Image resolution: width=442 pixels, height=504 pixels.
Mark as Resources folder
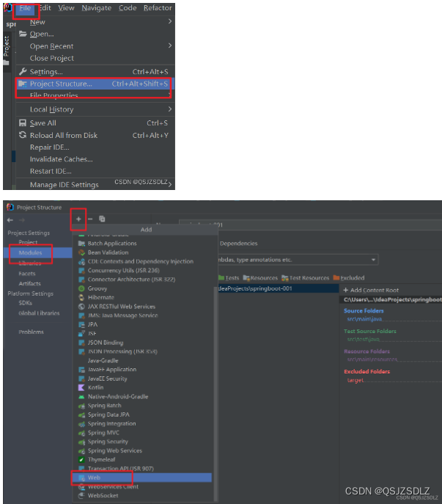260,278
